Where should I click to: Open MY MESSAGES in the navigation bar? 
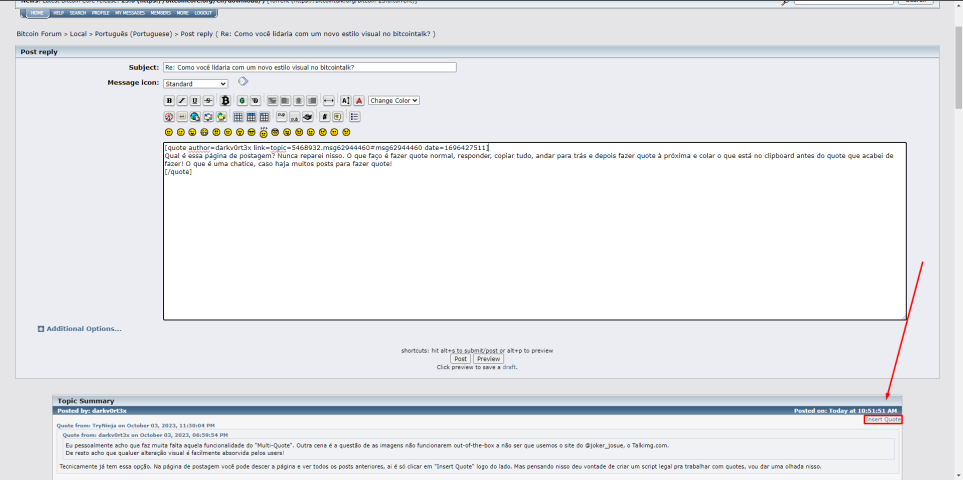130,13
